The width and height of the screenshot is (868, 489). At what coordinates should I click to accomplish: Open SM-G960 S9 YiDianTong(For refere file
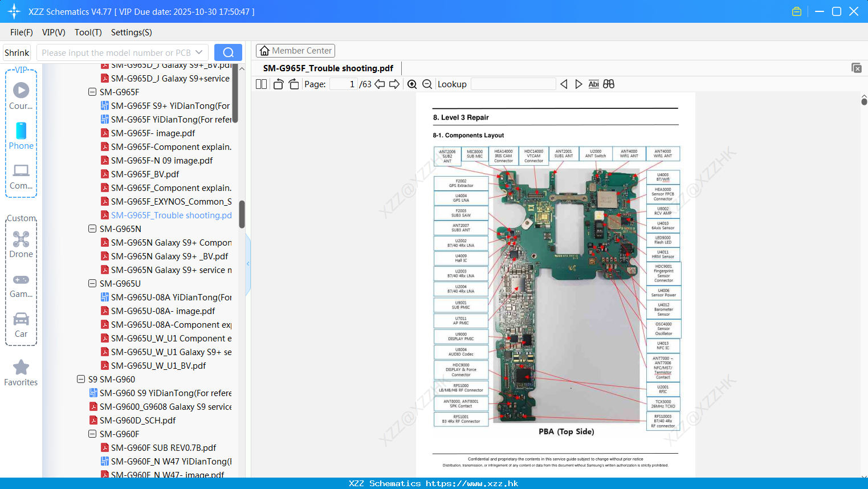pyautogui.click(x=160, y=393)
